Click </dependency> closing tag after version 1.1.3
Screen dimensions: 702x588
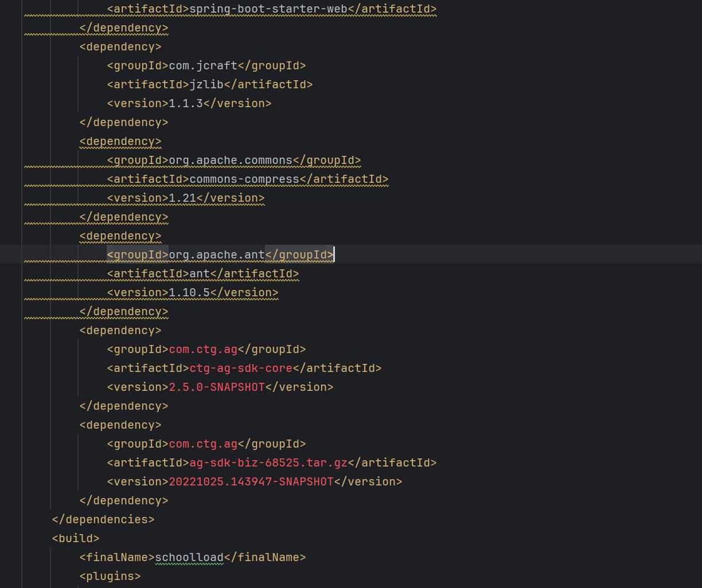pyautogui.click(x=124, y=122)
